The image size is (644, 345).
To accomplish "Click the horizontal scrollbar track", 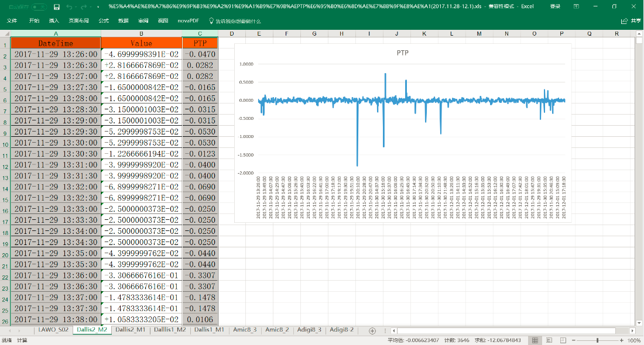I will pos(513,330).
